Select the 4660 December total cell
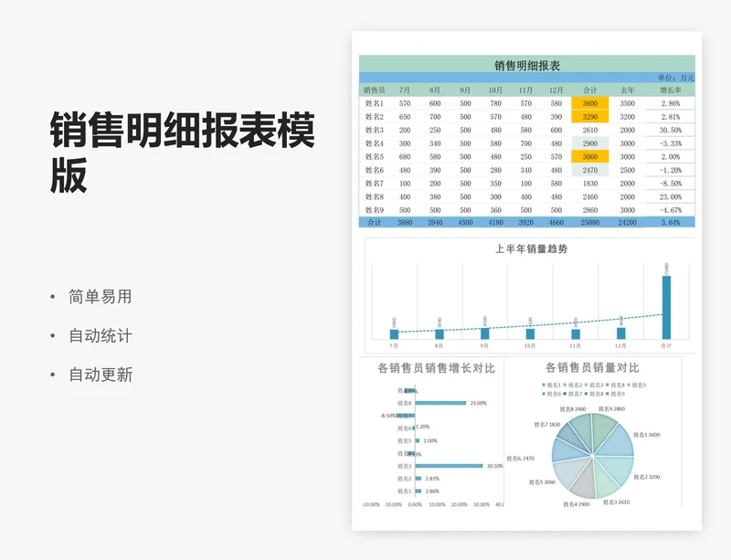731x560 pixels. pyautogui.click(x=556, y=222)
